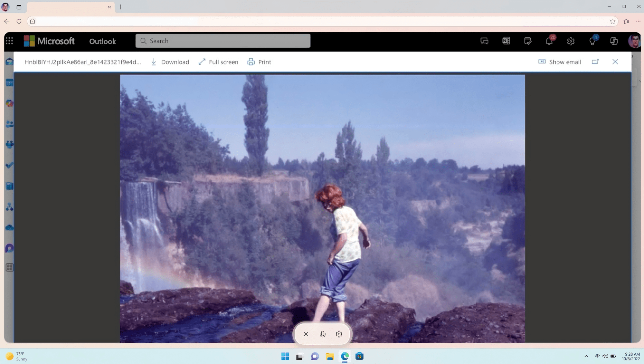This screenshot has height=364, width=644.
Task: Show email containing this attachment
Action: (560, 62)
